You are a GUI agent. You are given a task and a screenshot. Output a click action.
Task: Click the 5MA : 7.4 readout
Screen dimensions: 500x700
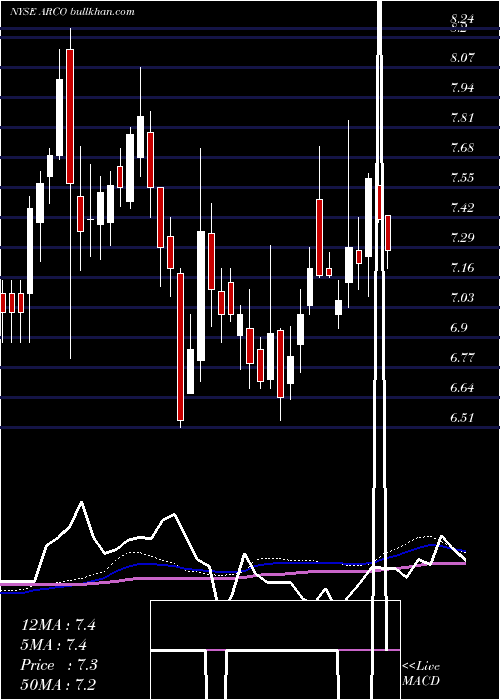54,645
